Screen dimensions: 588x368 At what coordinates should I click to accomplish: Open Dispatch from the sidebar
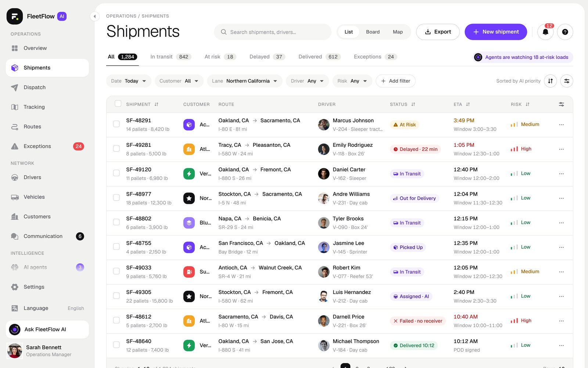point(47,88)
